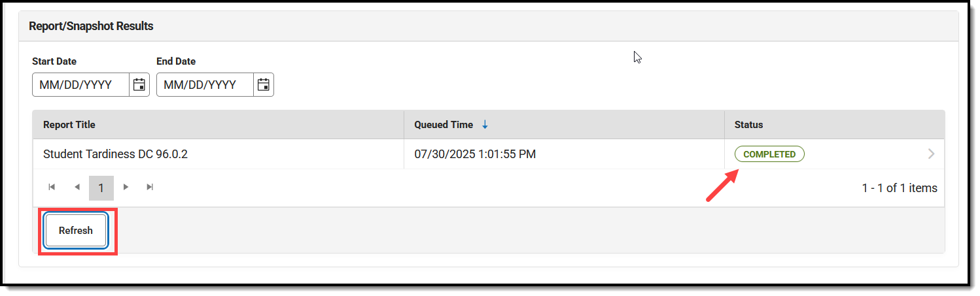Image resolution: width=980 pixels, height=296 pixels.
Task: Click the 1 - 1 of 1 items label
Action: coord(900,188)
